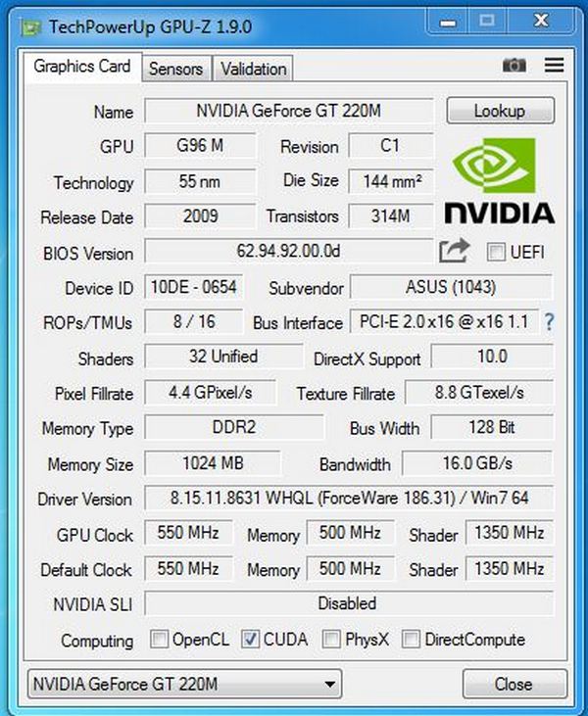Toggle the PhysX checkbox
Viewport: 588px width, 716px height.
point(331,639)
